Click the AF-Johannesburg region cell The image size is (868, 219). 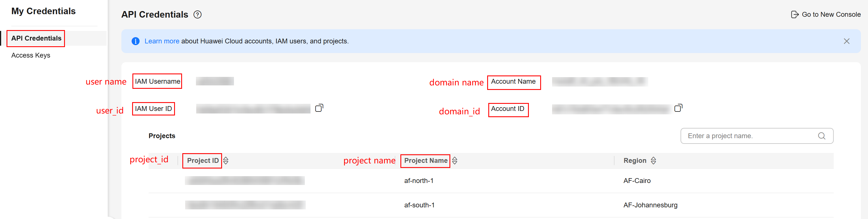[x=650, y=205]
